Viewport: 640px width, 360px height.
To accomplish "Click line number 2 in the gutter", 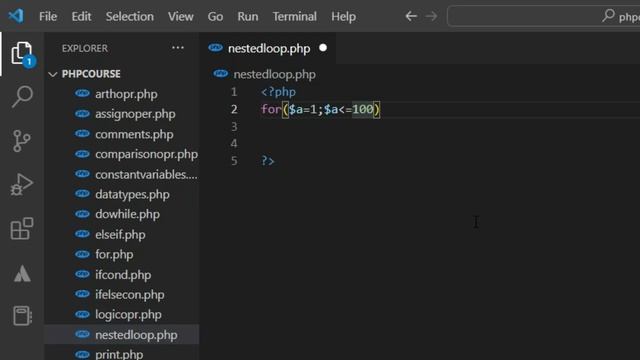I will coord(234,109).
